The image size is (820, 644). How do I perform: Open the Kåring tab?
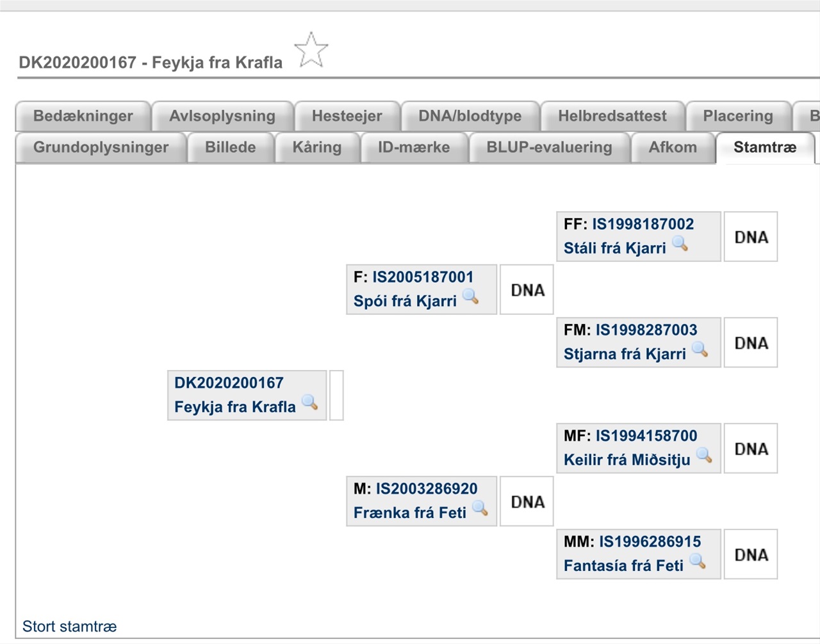pyautogui.click(x=317, y=147)
